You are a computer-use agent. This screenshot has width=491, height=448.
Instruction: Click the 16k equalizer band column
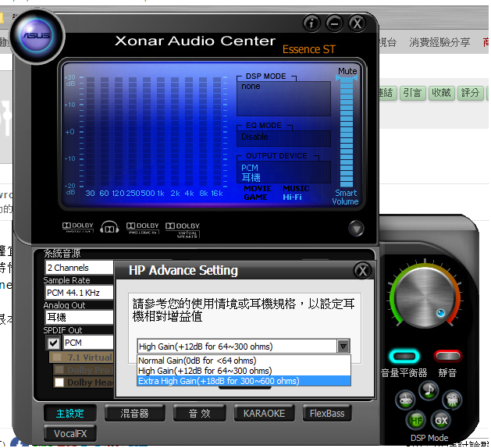[217, 132]
